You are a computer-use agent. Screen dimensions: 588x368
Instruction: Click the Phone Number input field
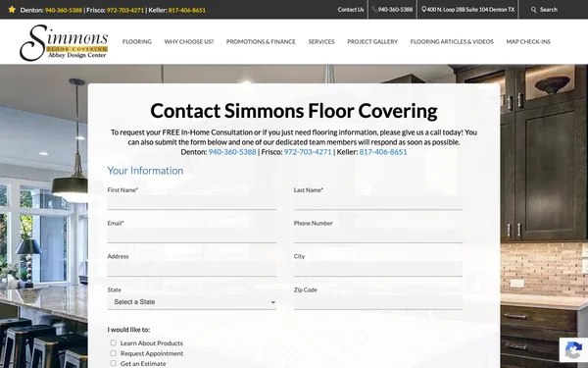(x=378, y=236)
